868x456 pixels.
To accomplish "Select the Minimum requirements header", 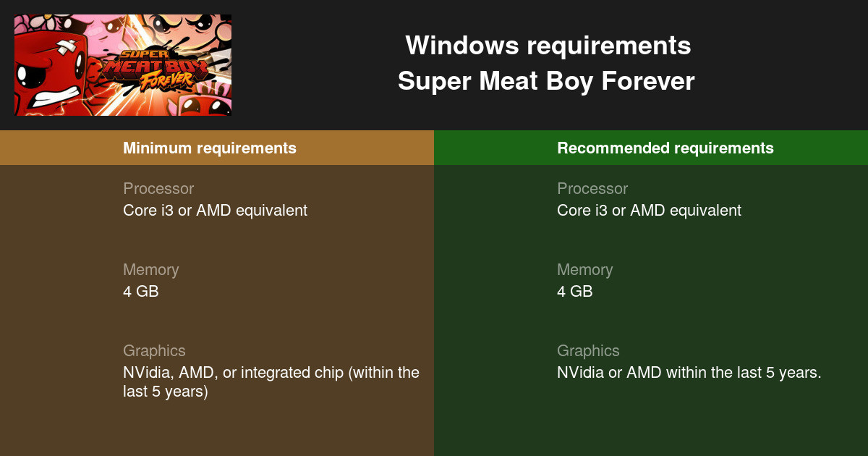I will 210,148.
